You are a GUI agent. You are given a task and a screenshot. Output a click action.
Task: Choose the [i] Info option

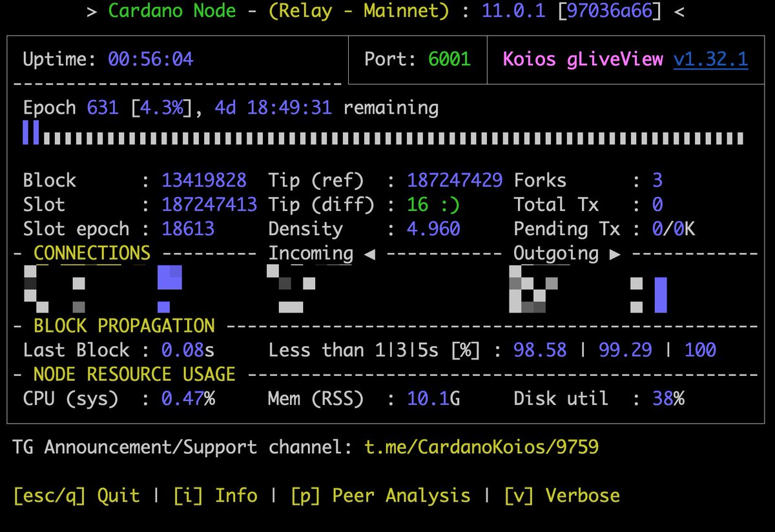click(215, 496)
